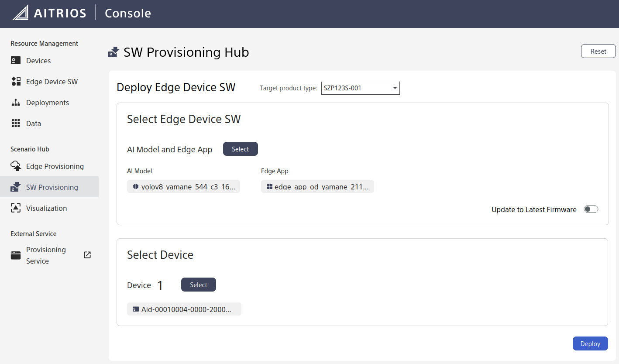
Task: Select SW Provisioning menu item
Action: [x=49, y=187]
